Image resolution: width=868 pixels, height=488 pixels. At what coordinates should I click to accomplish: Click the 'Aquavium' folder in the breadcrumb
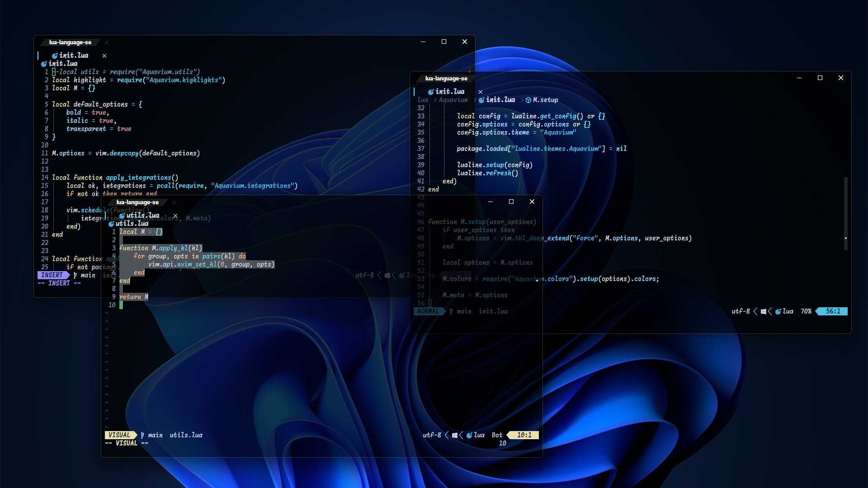point(453,100)
